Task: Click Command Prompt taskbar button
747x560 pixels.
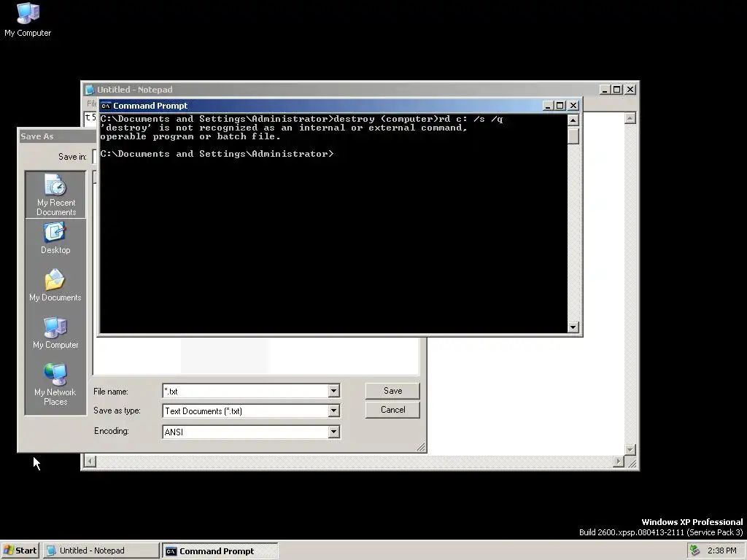Action: [x=220, y=551]
